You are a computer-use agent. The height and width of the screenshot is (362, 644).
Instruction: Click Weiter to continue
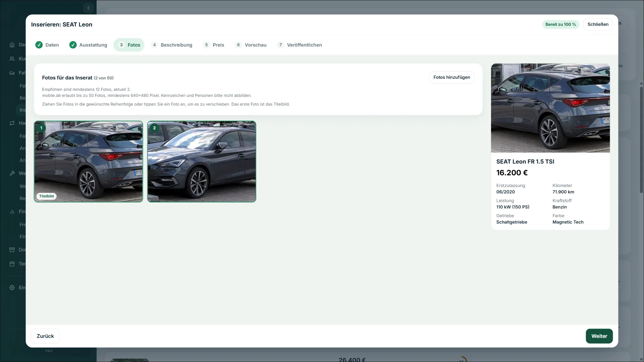tap(599, 336)
